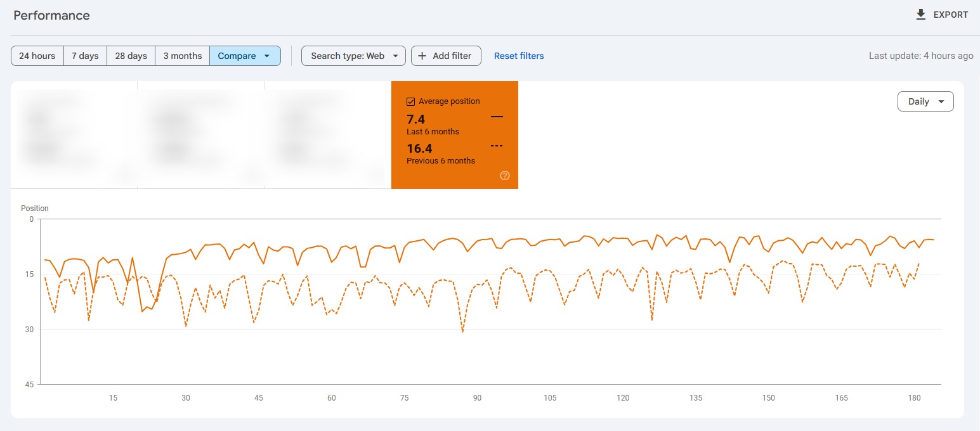The image size is (980, 431).
Task: Click the x-axis label 90
Action: coord(477,398)
